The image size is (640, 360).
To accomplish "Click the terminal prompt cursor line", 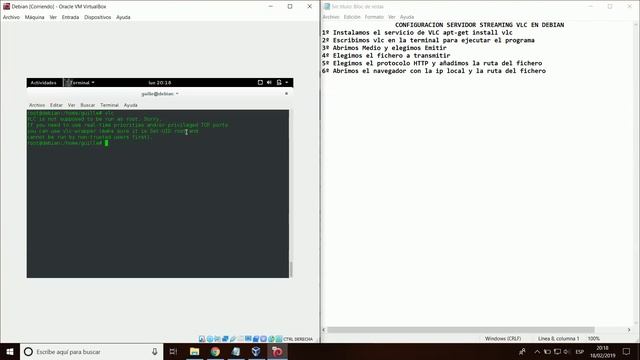I will click(68, 143).
